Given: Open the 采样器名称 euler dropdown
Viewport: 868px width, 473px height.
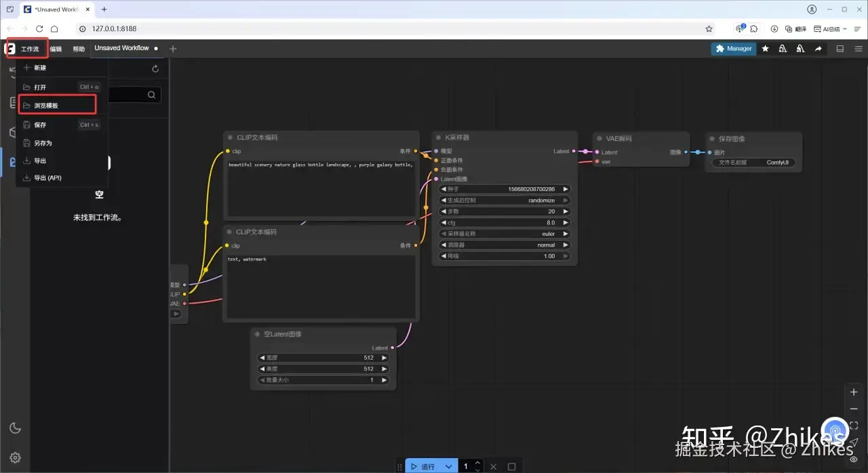Looking at the screenshot, I should click(505, 234).
